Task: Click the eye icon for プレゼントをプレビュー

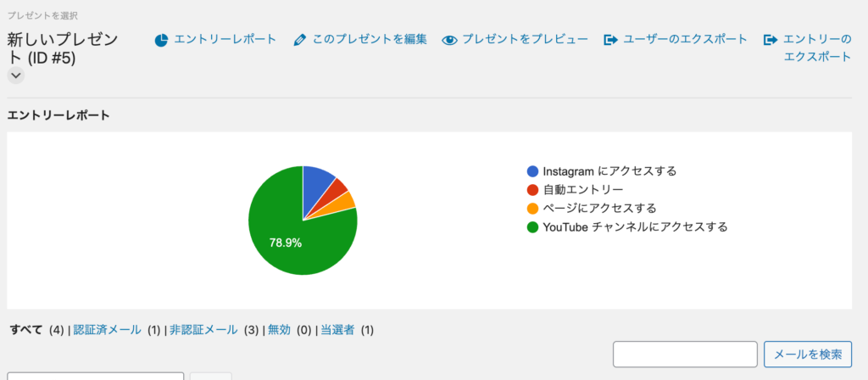Action: point(449,41)
